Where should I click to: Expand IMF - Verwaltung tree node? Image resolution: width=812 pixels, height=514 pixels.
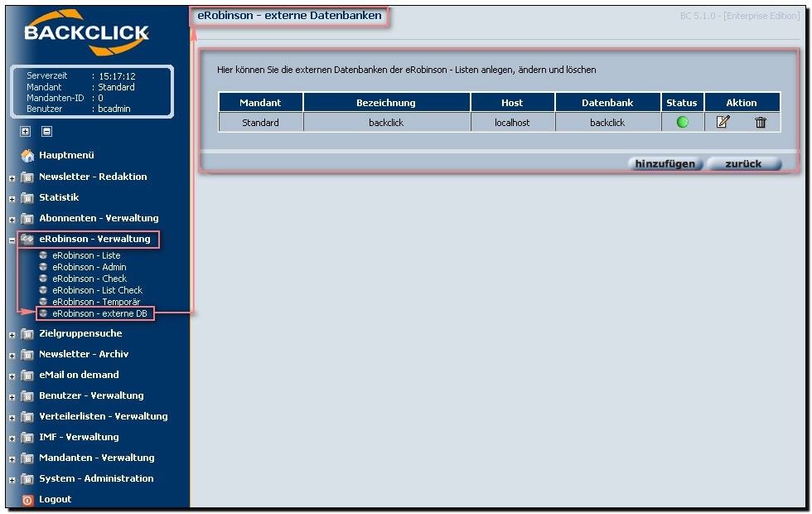(x=12, y=439)
